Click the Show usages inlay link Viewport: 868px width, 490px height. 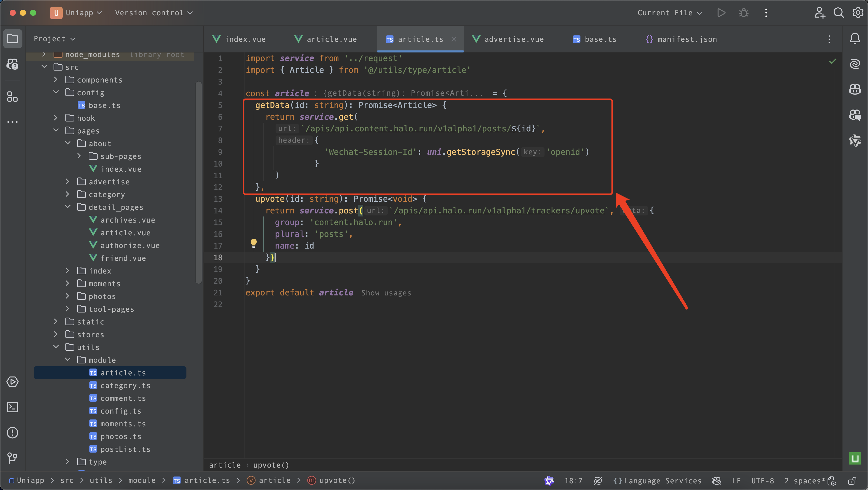pyautogui.click(x=386, y=293)
